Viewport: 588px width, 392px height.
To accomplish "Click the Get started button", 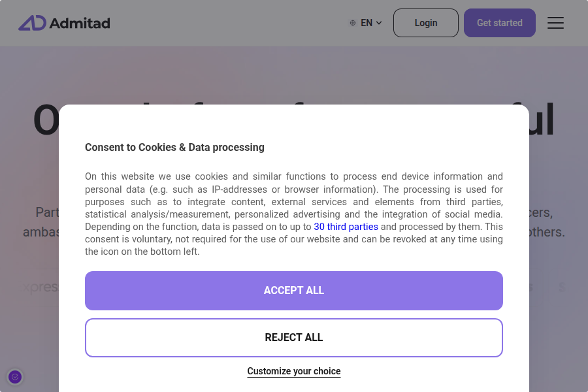I will 499,22.
